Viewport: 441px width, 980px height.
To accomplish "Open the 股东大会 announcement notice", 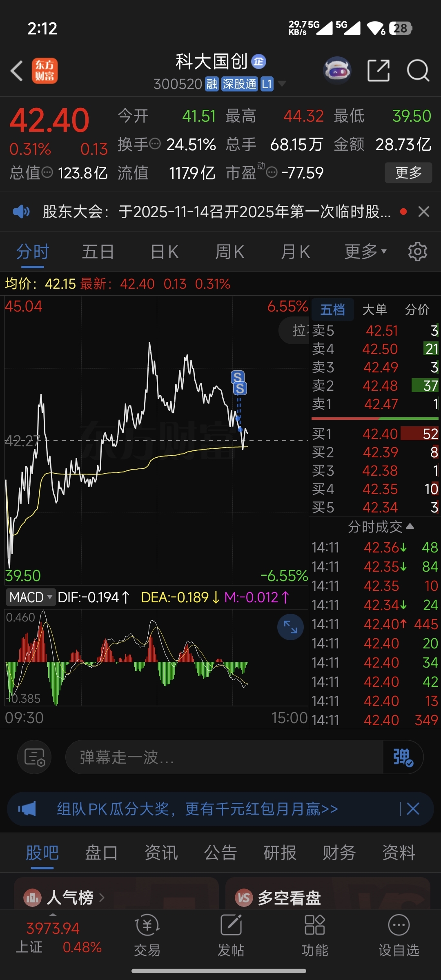I will [216, 212].
